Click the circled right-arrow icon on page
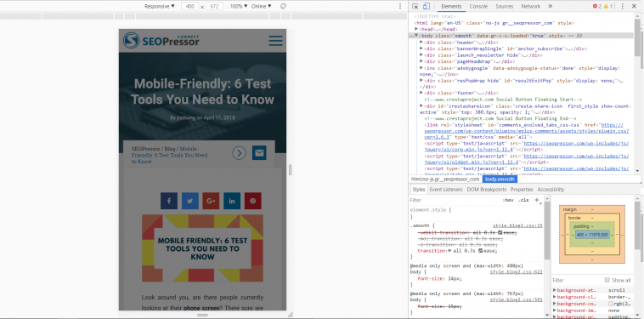Screen dimensions: 644x319 [x=239, y=153]
